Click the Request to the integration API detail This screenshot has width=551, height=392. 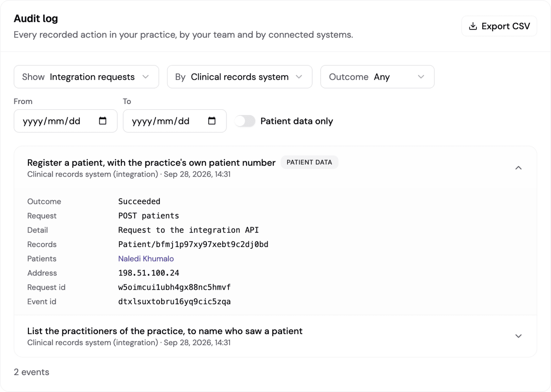coord(188,230)
